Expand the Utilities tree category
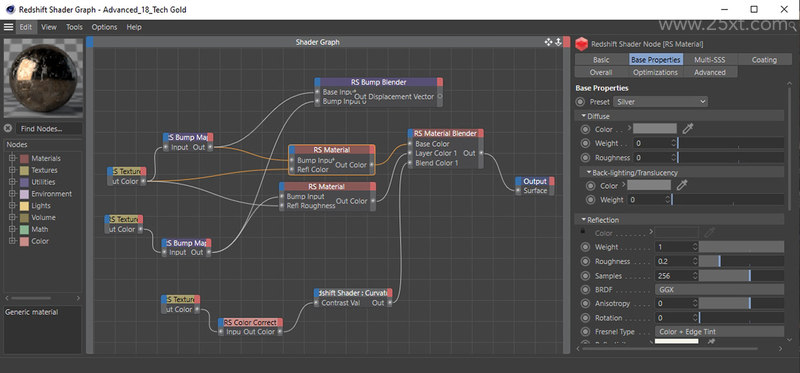 click(12, 182)
